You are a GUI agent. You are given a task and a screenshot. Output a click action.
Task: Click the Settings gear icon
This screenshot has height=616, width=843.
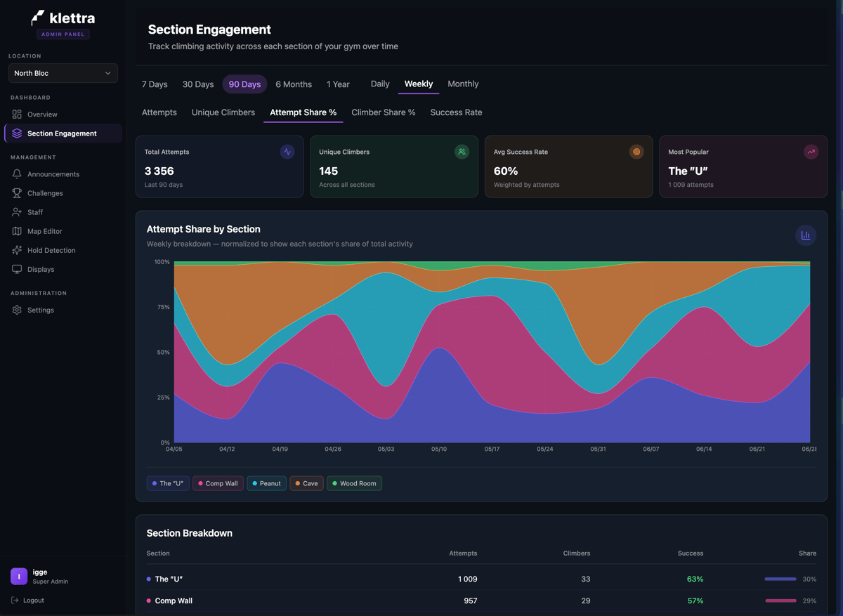click(17, 310)
